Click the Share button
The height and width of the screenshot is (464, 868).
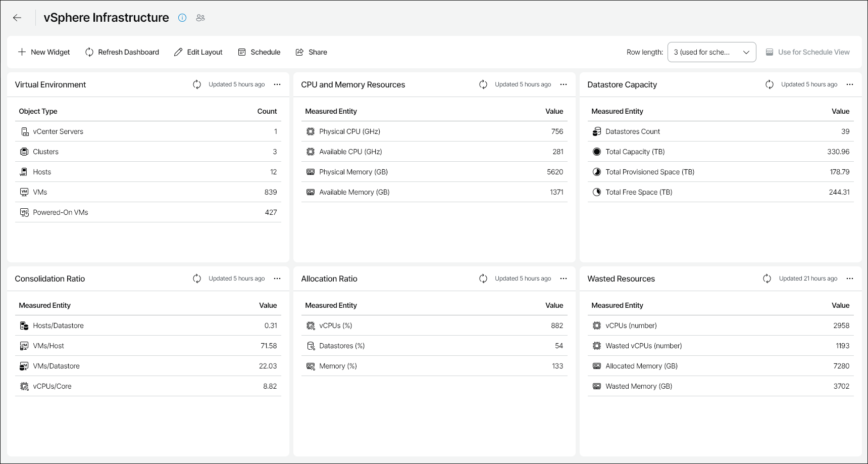coord(312,52)
